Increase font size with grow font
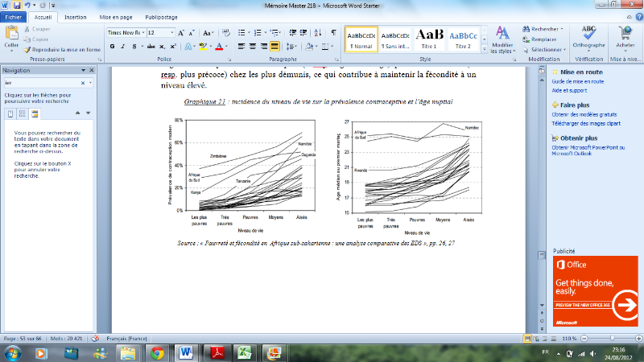Viewport: 644px width, 362px height. click(180, 33)
